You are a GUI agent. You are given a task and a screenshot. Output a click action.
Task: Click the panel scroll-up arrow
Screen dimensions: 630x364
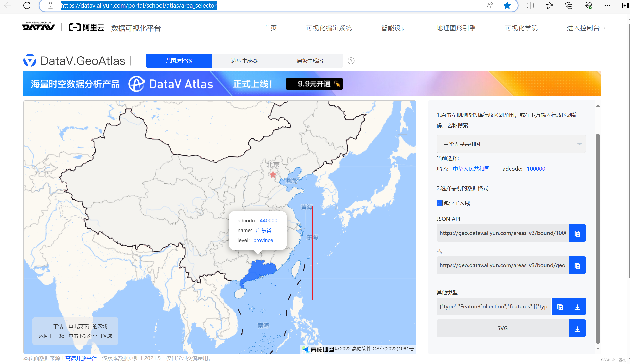(x=598, y=105)
